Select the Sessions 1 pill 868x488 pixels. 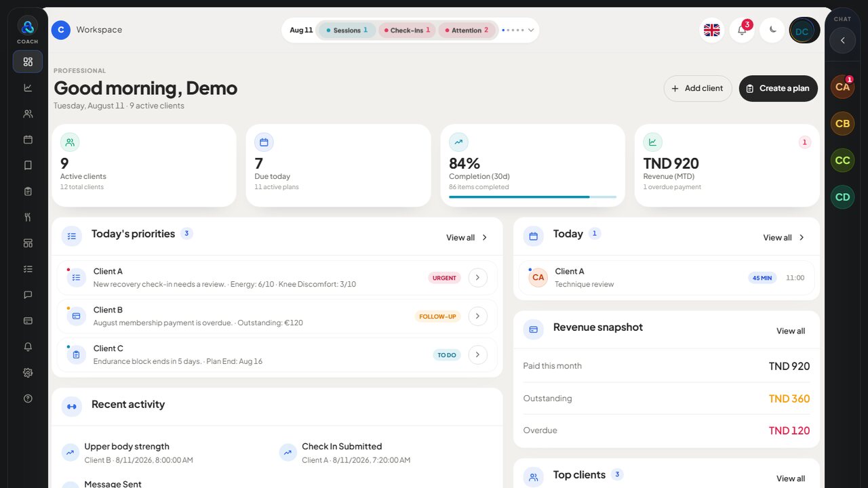(x=347, y=30)
